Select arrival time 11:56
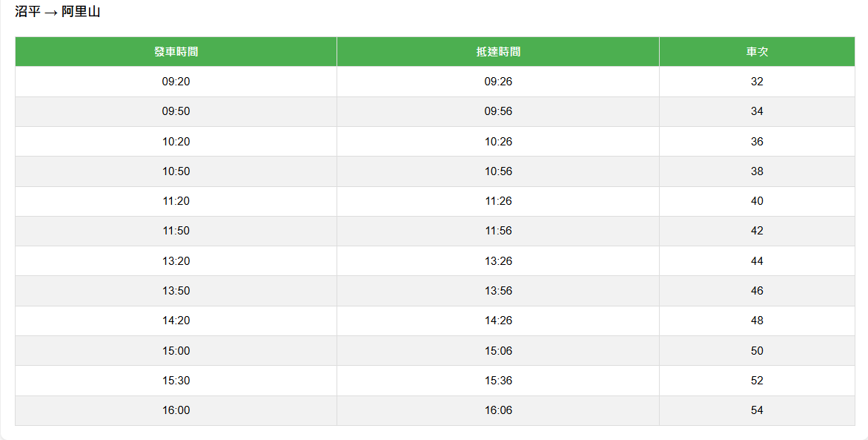This screenshot has height=440, width=868. pos(498,231)
